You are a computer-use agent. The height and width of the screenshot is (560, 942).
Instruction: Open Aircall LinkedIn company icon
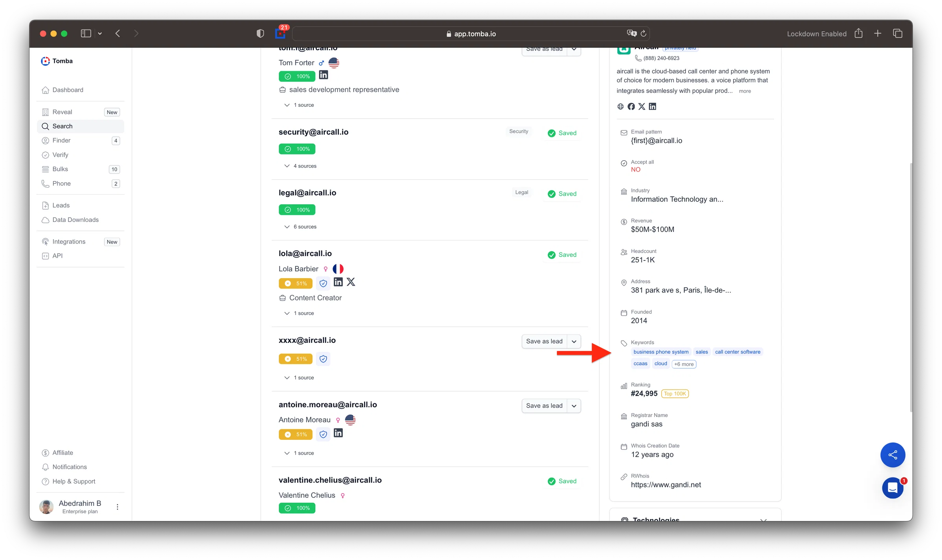pos(653,106)
